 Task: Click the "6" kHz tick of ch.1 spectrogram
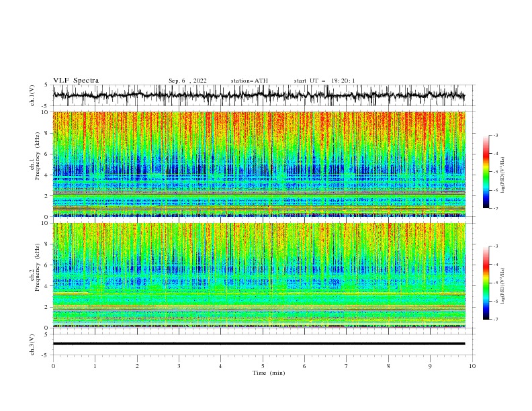47,154
